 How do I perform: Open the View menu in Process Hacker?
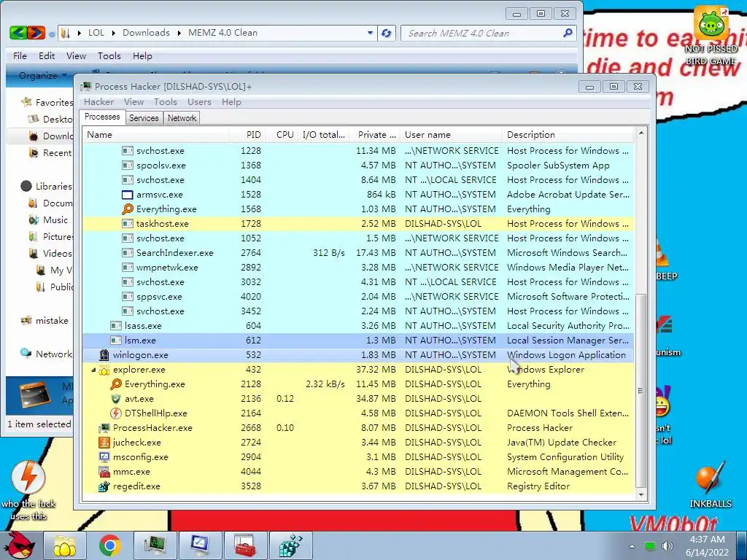pyautogui.click(x=134, y=102)
